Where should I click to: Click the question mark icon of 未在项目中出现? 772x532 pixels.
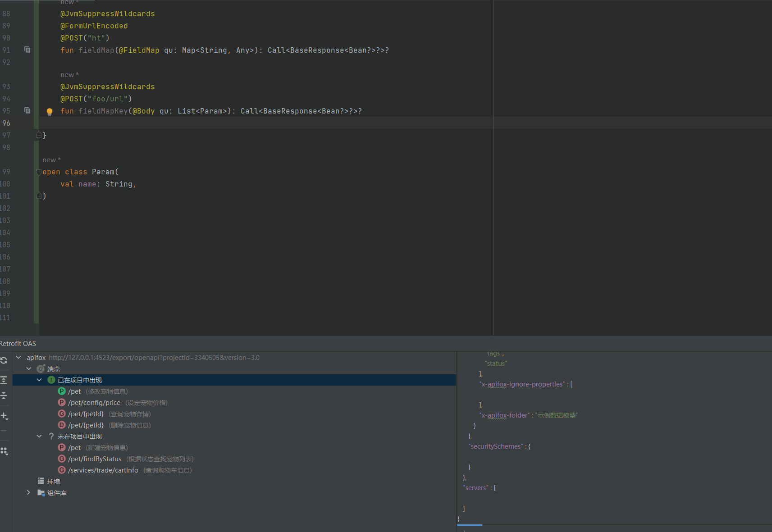click(51, 436)
